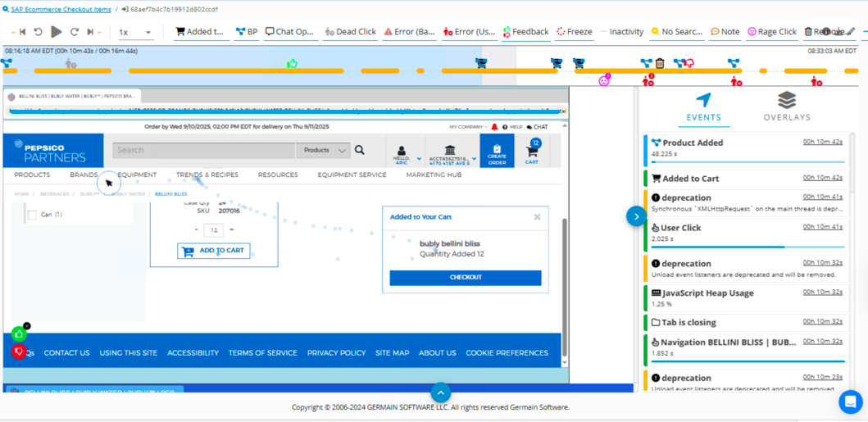Increase quantity with the plus button
Image resolution: width=868 pixels, height=422 pixels.
[231, 229]
